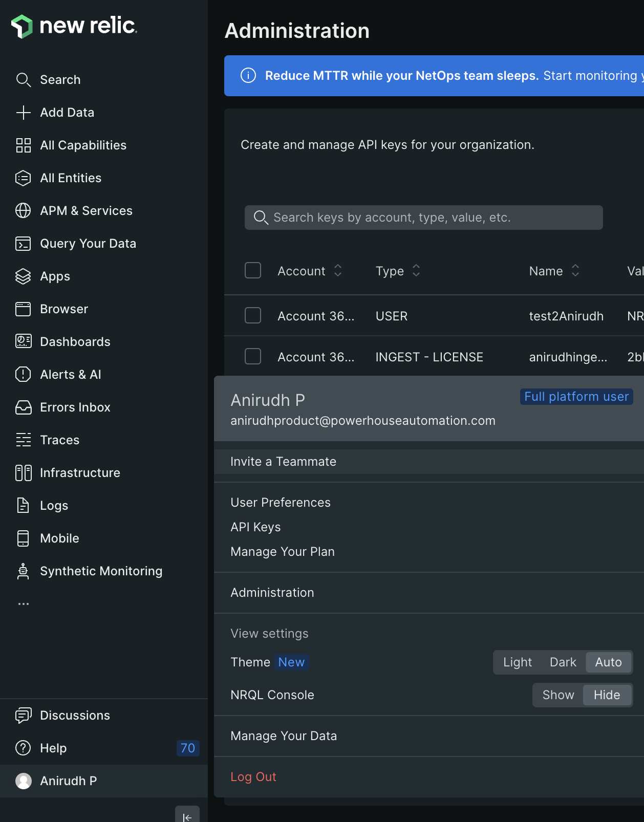Click the Anirudh P avatar icon

click(23, 781)
